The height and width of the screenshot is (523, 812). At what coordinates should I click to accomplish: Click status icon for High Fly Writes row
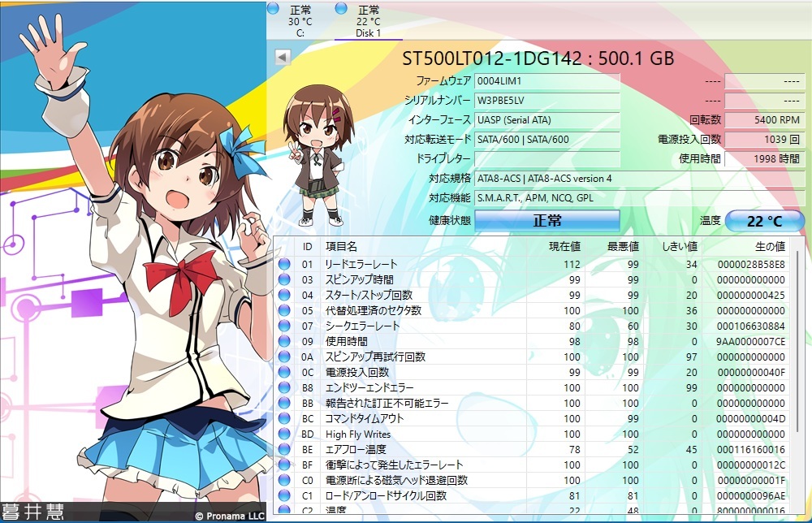pos(284,434)
